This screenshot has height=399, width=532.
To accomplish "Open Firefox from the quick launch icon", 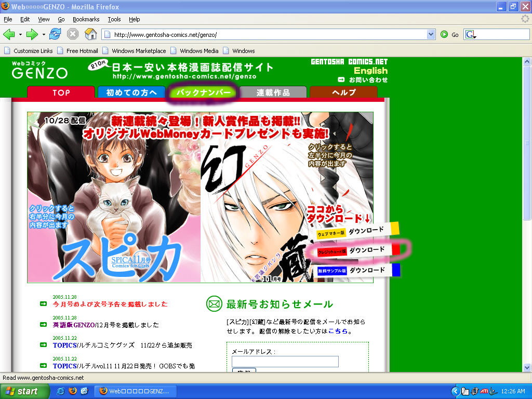I will point(73,391).
